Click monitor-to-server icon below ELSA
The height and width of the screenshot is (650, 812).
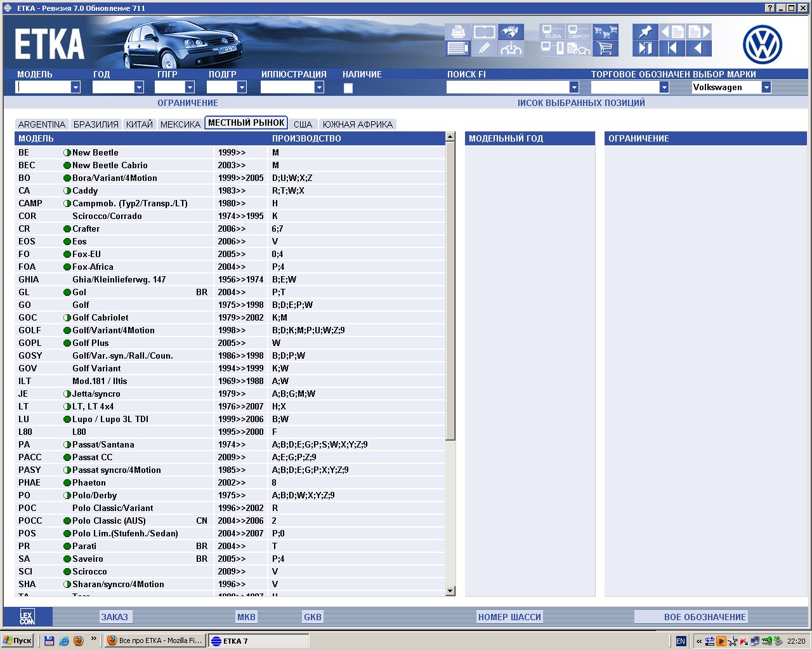(553, 48)
